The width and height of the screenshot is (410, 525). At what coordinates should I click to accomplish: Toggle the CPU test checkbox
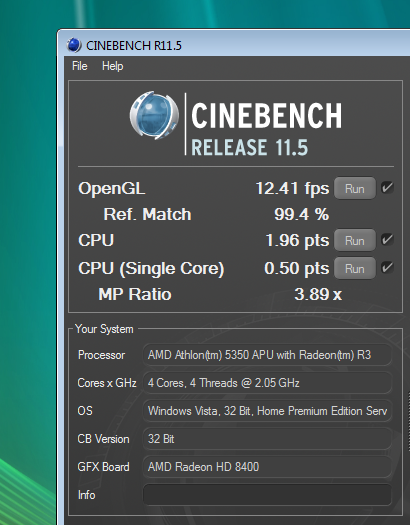coord(387,240)
